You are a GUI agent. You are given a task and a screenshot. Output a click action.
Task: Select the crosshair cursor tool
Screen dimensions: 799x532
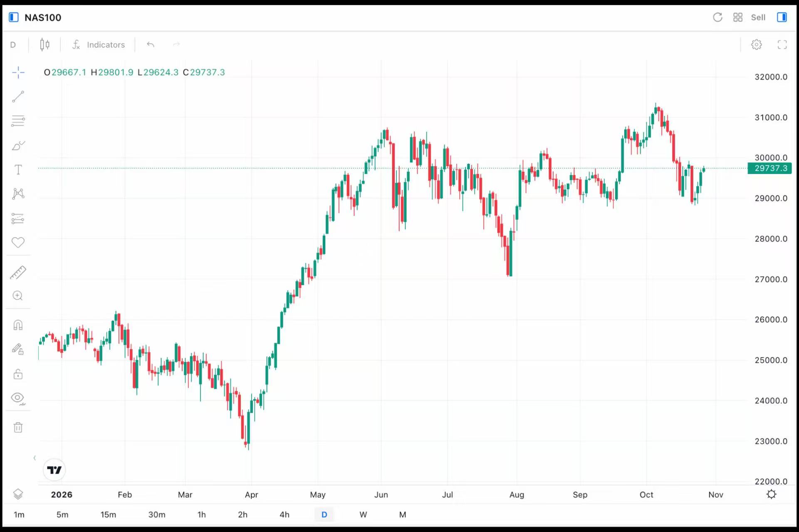point(18,72)
